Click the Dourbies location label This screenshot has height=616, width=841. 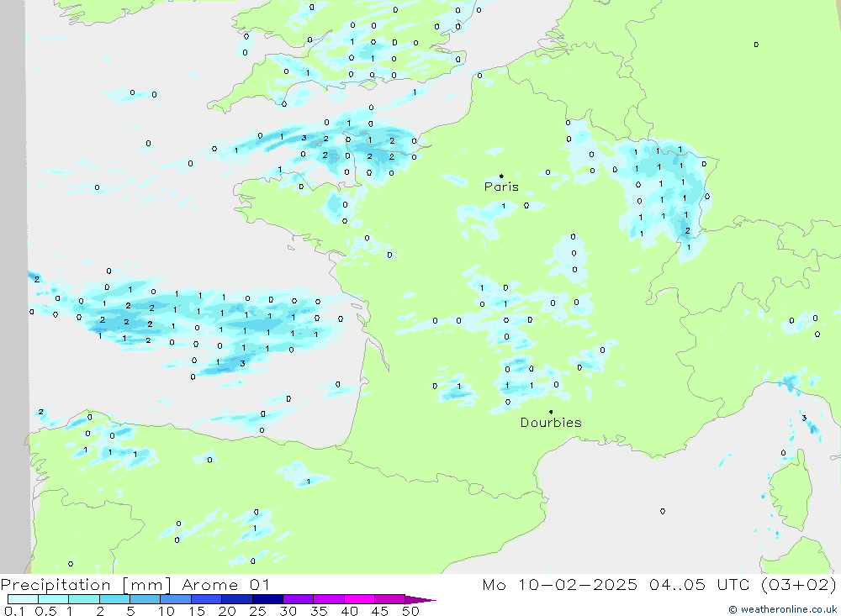click(551, 423)
